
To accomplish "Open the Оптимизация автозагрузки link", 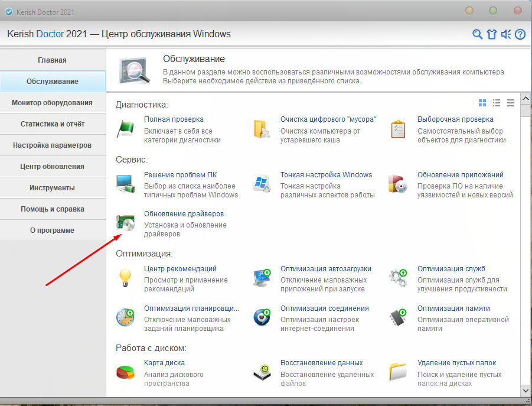I will [x=326, y=268].
